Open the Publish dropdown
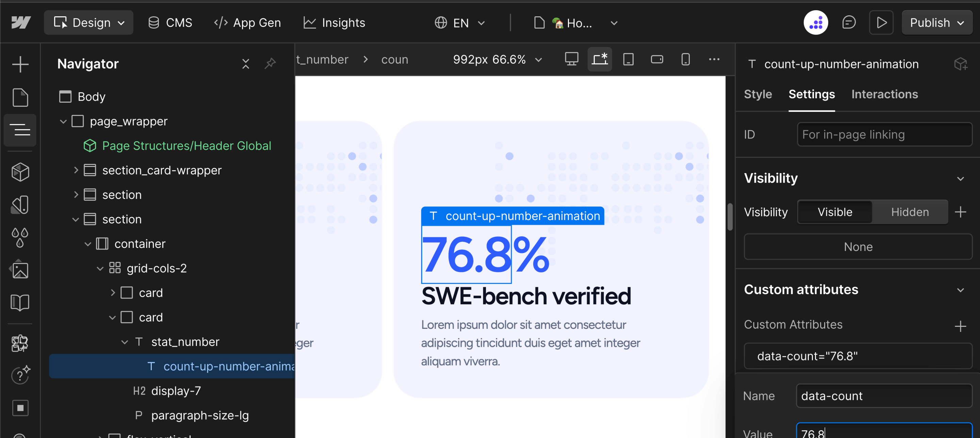The width and height of the screenshot is (980, 438). (937, 23)
